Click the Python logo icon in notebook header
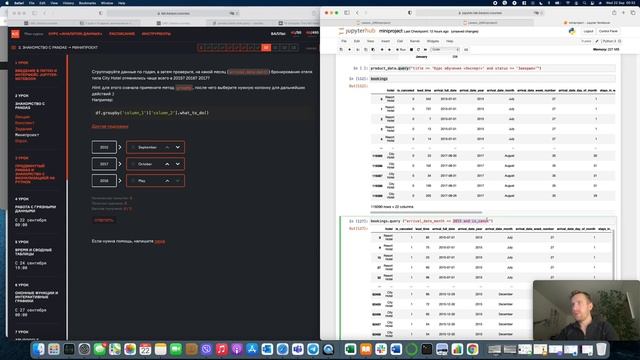640x360 pixels. tap(572, 31)
